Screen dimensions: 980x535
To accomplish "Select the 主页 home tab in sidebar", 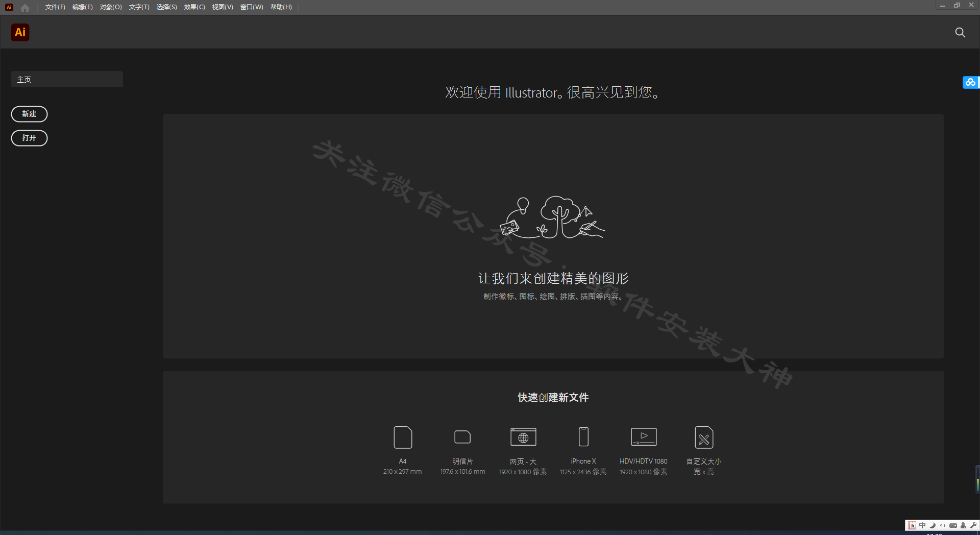I will click(x=67, y=80).
